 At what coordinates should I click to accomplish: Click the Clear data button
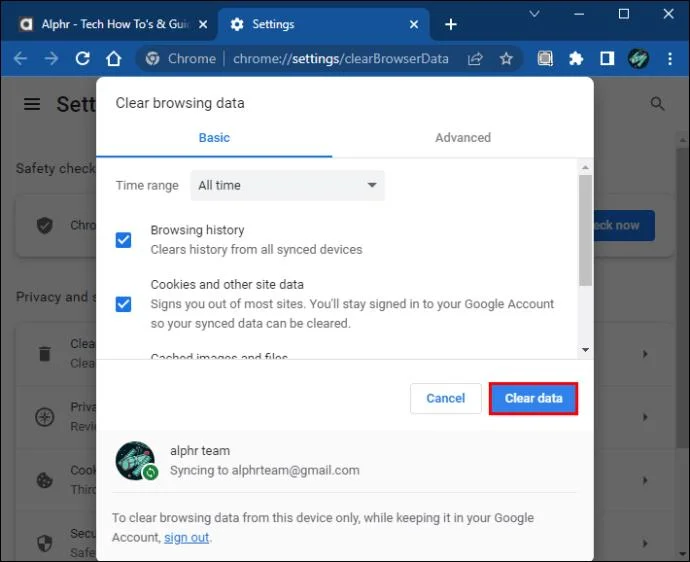533,398
